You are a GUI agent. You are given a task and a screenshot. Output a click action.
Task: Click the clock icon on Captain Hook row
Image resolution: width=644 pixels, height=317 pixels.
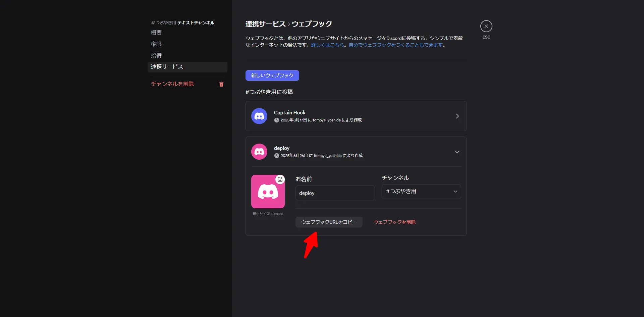(x=277, y=120)
